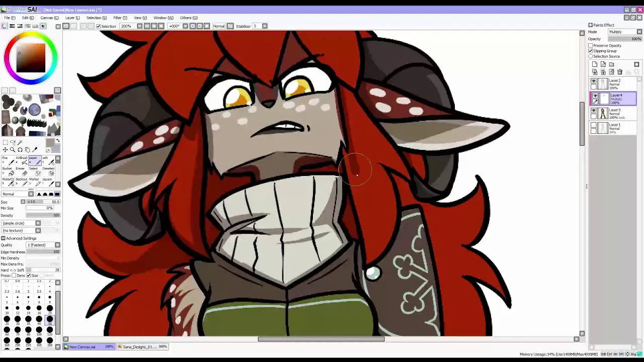Create a new linework layer
644x362 pixels.
[603, 64]
